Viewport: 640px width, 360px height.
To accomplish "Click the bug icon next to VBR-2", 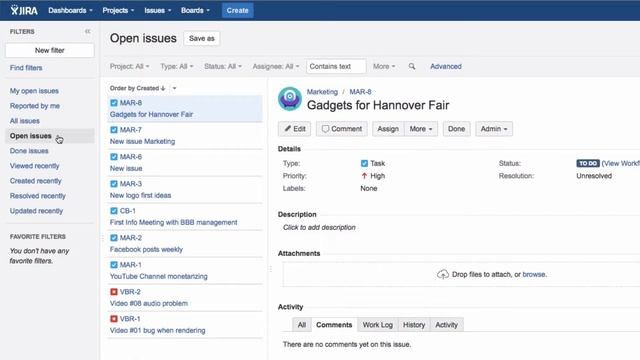I will click(x=114, y=291).
